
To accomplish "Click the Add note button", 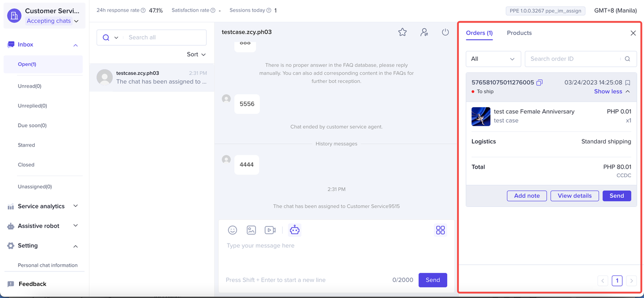I will [527, 196].
